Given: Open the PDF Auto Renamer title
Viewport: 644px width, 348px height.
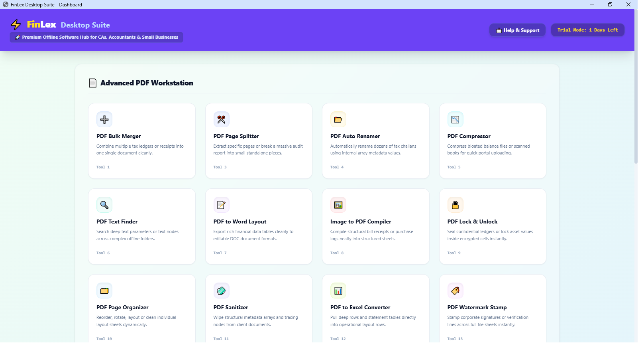Looking at the screenshot, I should (x=355, y=136).
